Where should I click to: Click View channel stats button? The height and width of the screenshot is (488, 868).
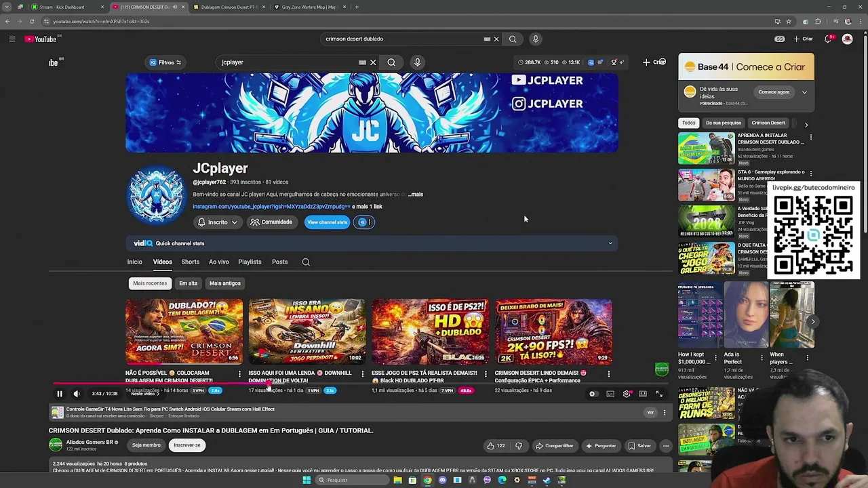[327, 222]
